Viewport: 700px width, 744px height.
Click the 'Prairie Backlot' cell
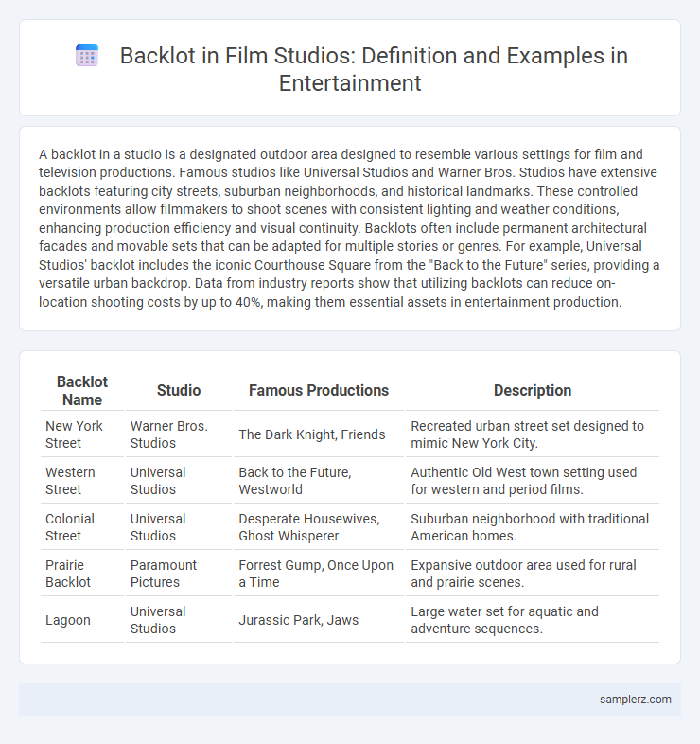point(82,575)
